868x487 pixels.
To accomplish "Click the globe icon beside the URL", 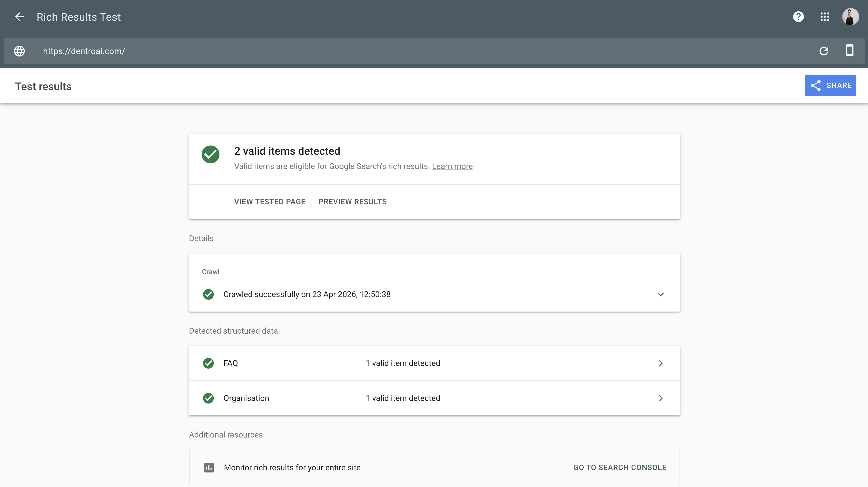I will click(19, 51).
